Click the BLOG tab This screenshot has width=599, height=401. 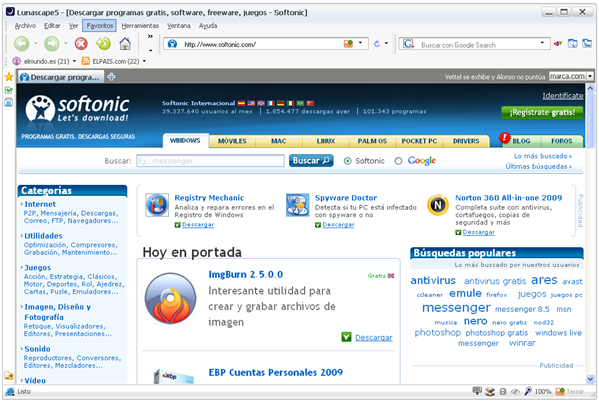tap(521, 141)
